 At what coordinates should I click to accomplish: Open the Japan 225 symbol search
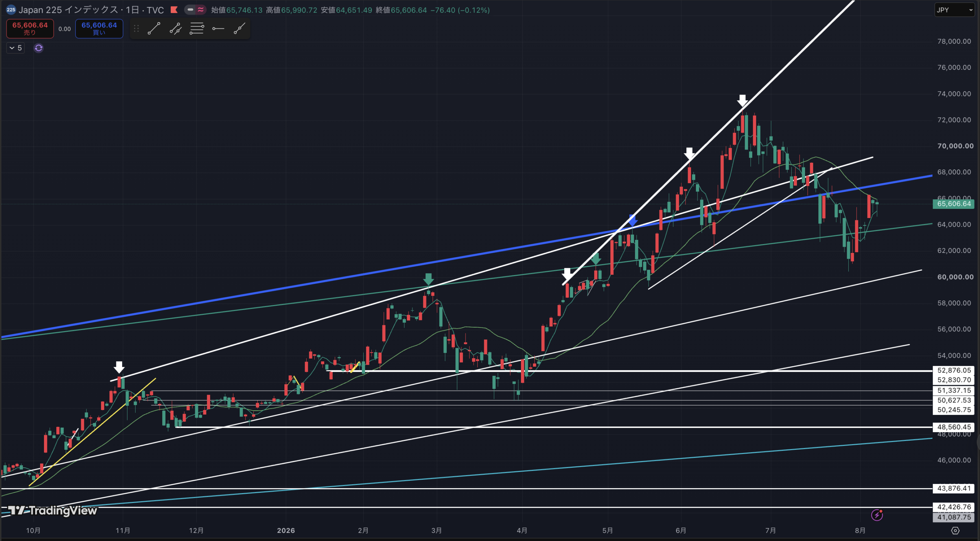click(x=91, y=10)
